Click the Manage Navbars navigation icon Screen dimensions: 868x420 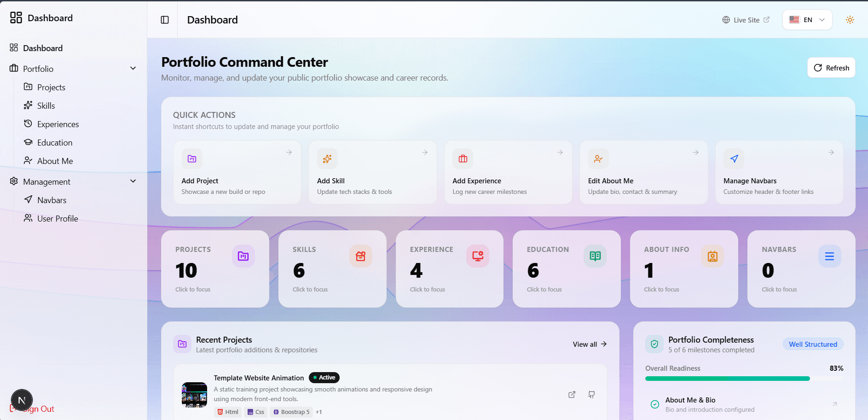point(734,159)
